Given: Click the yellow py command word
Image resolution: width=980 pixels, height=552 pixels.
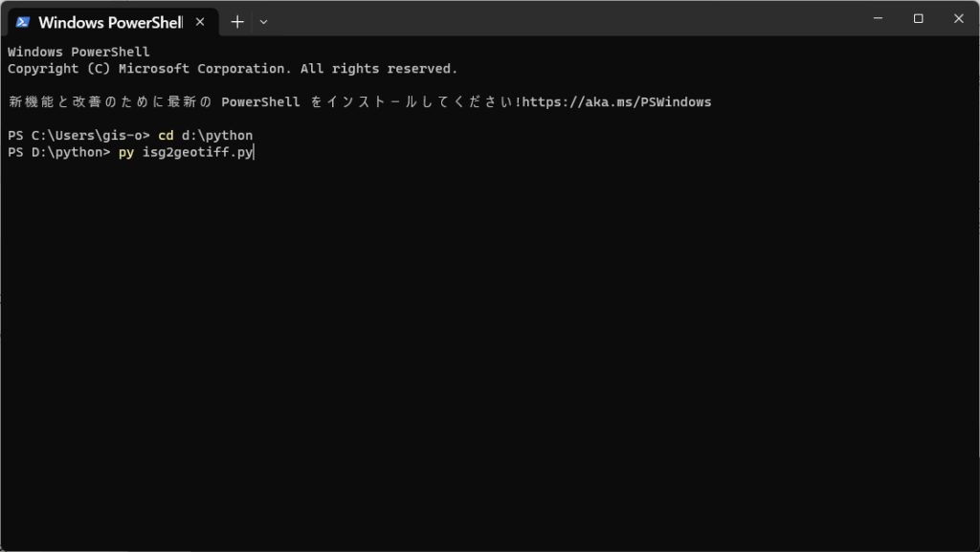Looking at the screenshot, I should pyautogui.click(x=126, y=152).
